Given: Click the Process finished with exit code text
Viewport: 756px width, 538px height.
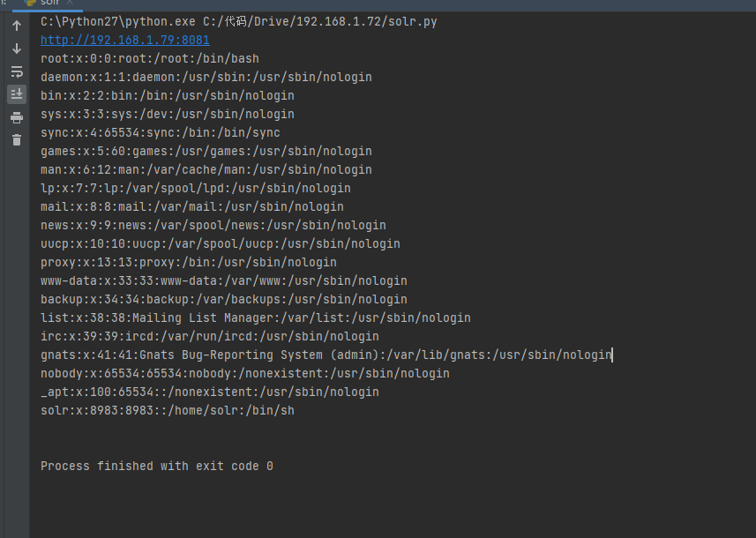Looking at the screenshot, I should click(157, 467).
